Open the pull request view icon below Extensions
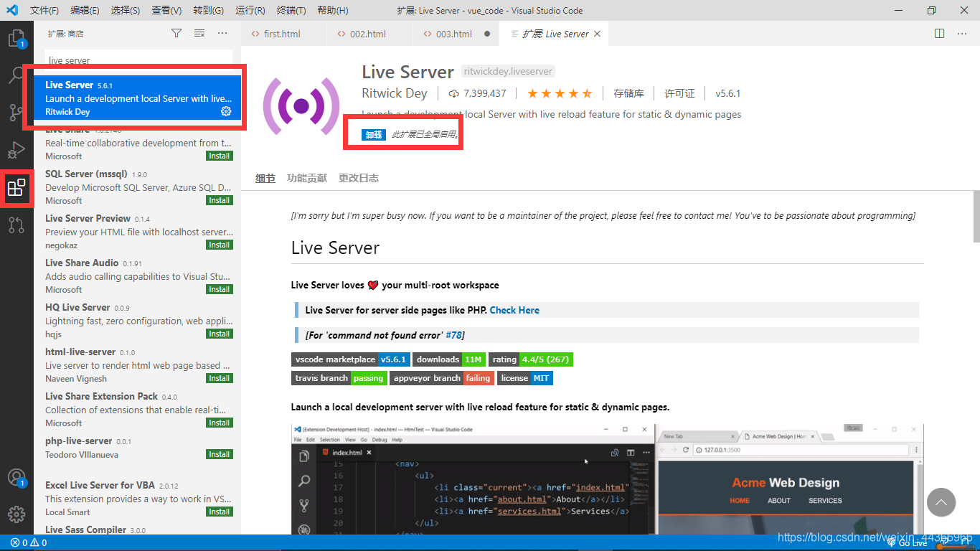The image size is (980, 551). tap(17, 225)
